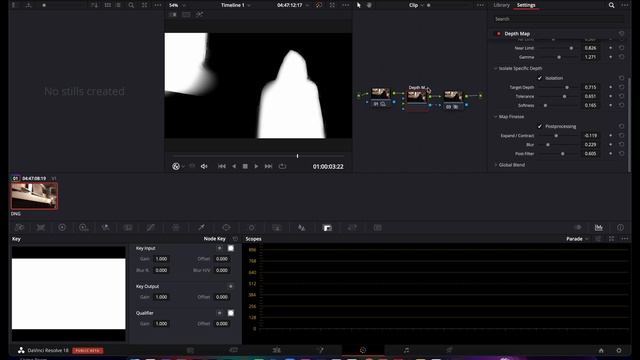Toggle split screen viewer icon
The height and width of the screenshot is (360, 640).
(x=186, y=15)
